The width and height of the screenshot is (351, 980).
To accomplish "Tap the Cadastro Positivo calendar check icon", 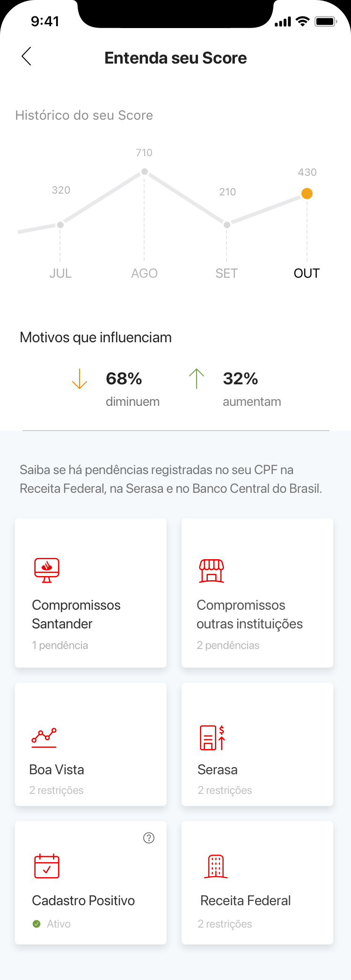I will pos(47,866).
